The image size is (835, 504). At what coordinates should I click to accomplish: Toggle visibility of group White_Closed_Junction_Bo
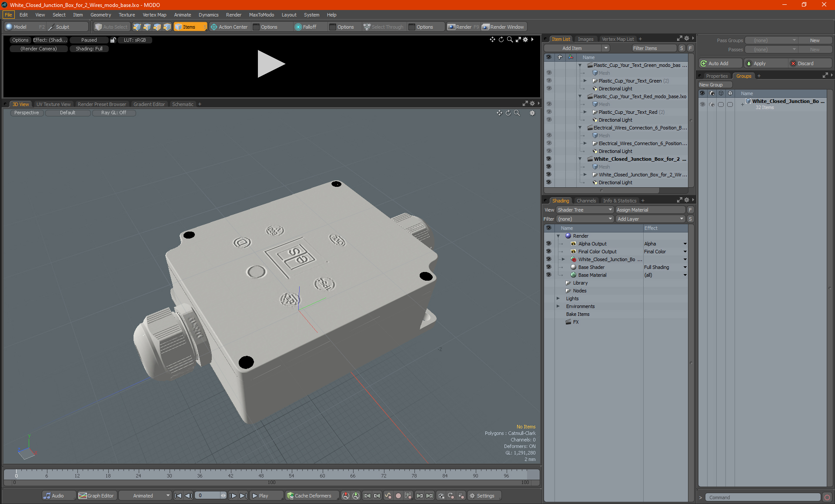[x=702, y=104]
